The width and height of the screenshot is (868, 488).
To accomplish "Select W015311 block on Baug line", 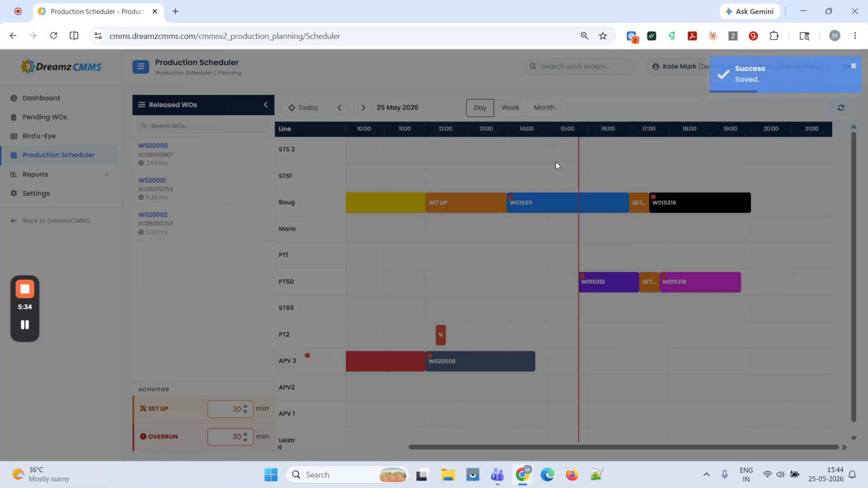I will pyautogui.click(x=567, y=203).
